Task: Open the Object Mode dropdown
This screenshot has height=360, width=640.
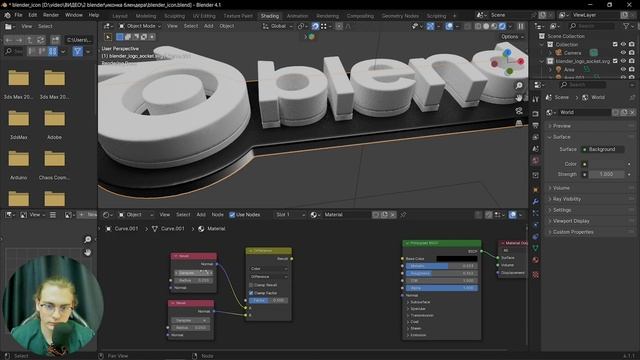Action: (x=140, y=26)
